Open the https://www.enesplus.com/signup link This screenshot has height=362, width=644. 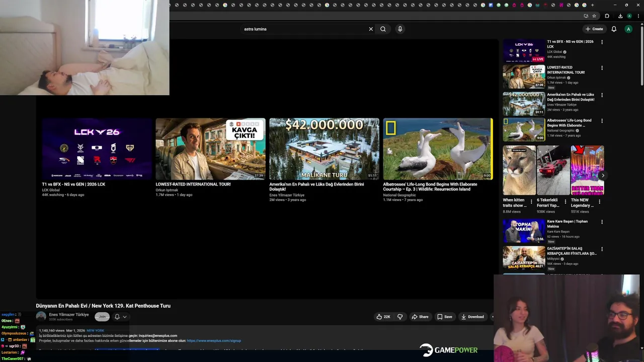point(214,341)
